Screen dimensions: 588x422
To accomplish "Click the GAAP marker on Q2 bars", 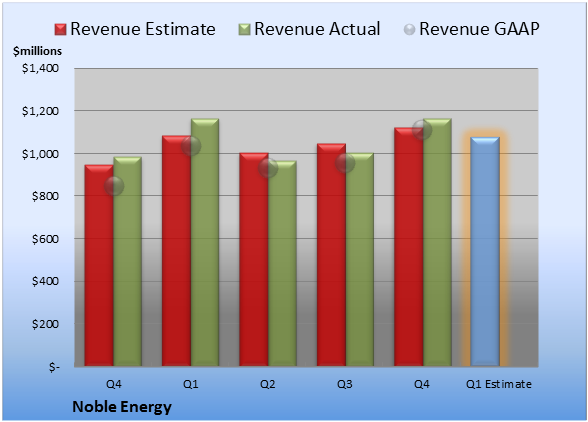I will coord(268,168).
